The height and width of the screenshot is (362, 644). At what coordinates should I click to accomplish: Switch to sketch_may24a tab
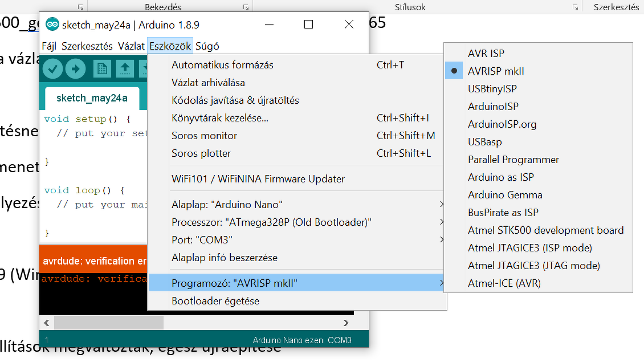point(92,98)
